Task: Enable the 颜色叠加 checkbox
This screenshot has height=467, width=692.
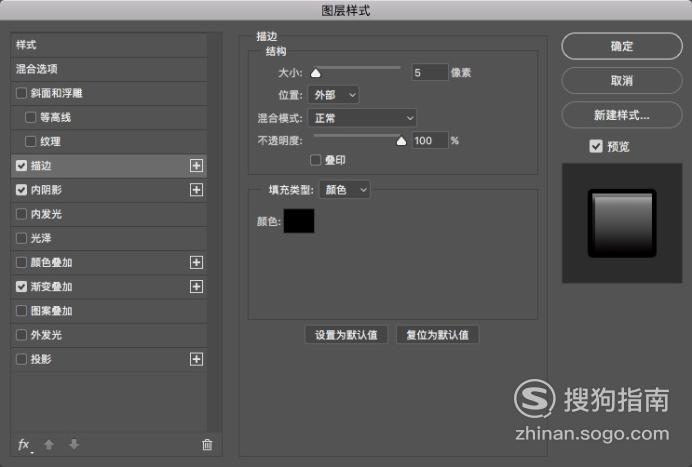Action: pyautogui.click(x=21, y=262)
